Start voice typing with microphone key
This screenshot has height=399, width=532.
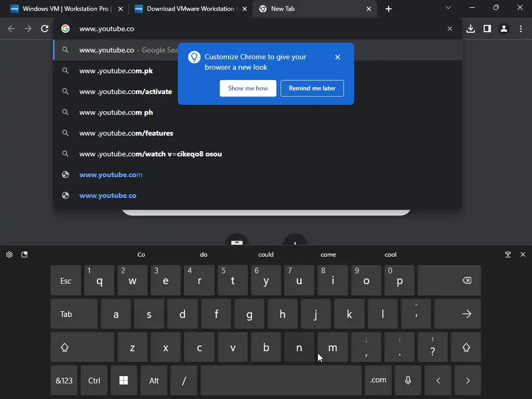(408, 380)
